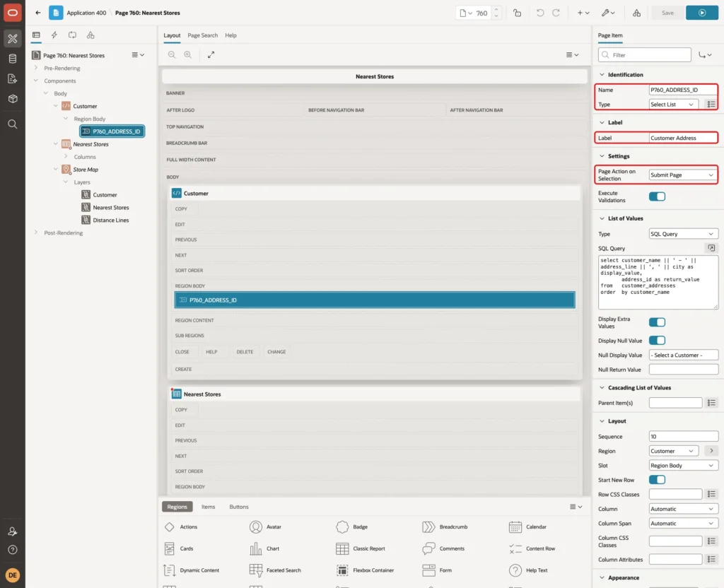Switch to Processing tab icon
The height and width of the screenshot is (588, 724).
pos(73,35)
